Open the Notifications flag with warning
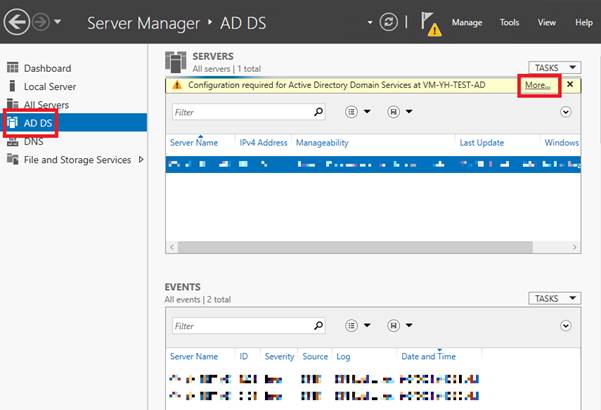The image size is (601, 410). (x=431, y=24)
